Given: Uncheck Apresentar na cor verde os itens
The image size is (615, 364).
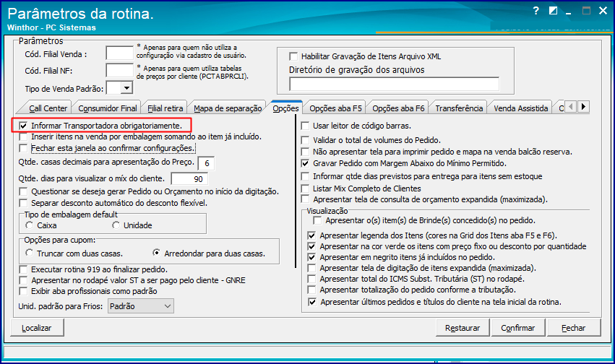Looking at the screenshot, I should click(311, 246).
